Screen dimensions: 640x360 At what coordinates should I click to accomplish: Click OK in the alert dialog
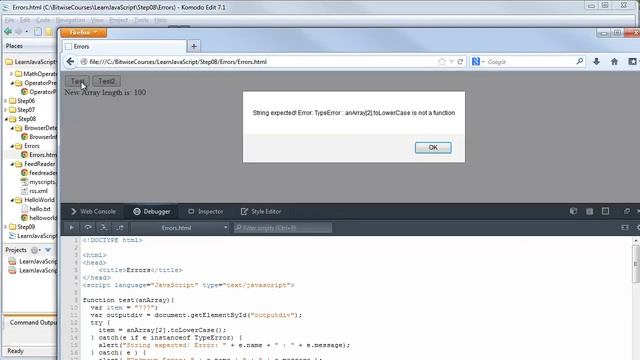pyautogui.click(x=433, y=147)
